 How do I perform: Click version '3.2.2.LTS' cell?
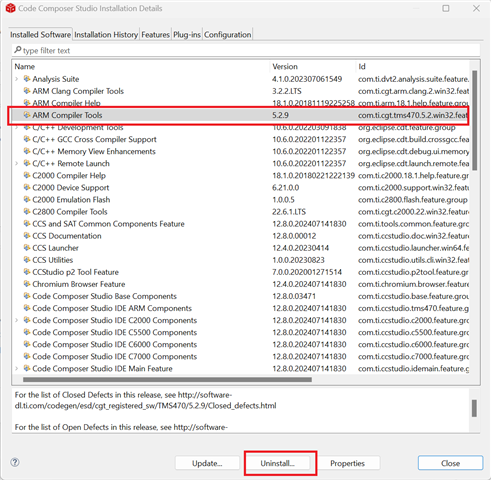(x=287, y=91)
